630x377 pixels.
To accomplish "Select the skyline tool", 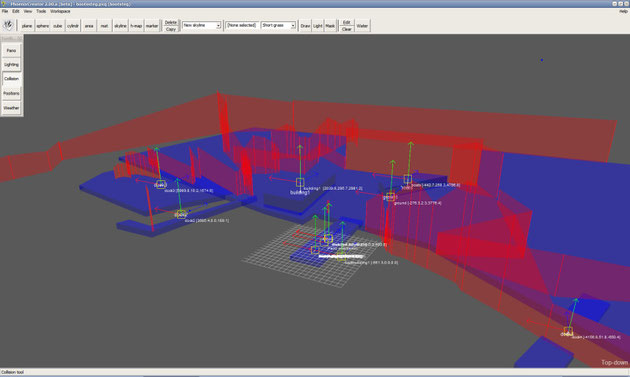I will point(120,26).
